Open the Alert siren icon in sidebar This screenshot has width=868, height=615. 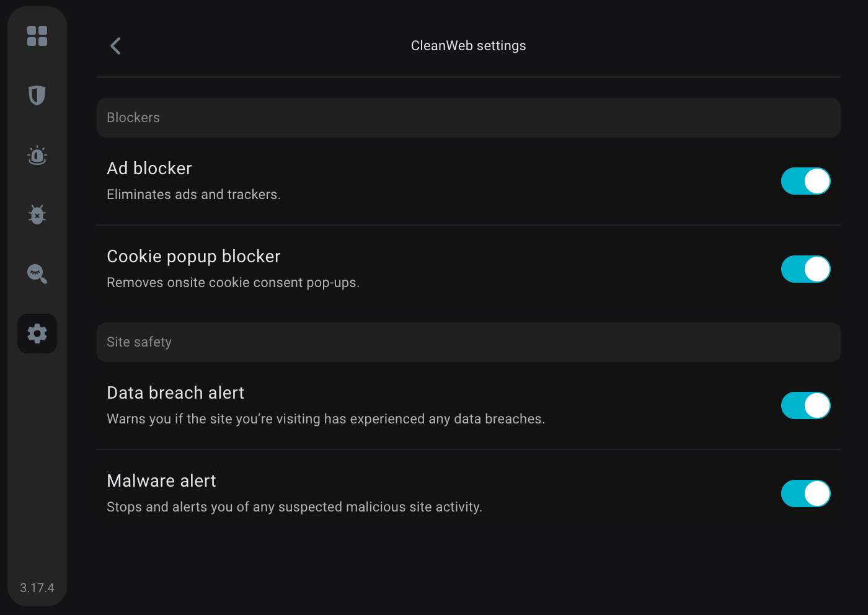pyautogui.click(x=37, y=155)
